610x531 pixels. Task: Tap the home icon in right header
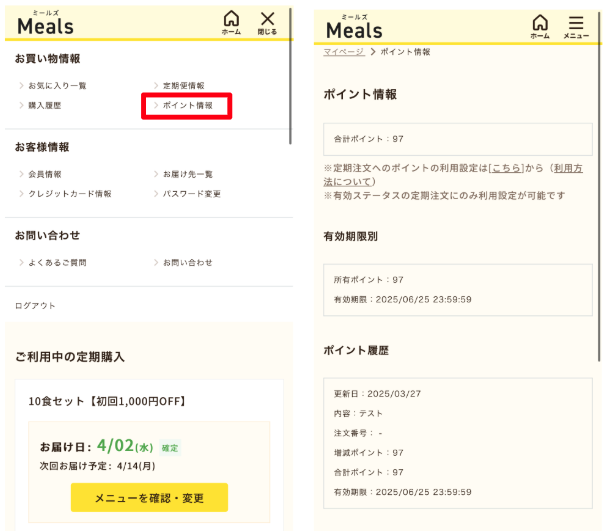point(540,26)
